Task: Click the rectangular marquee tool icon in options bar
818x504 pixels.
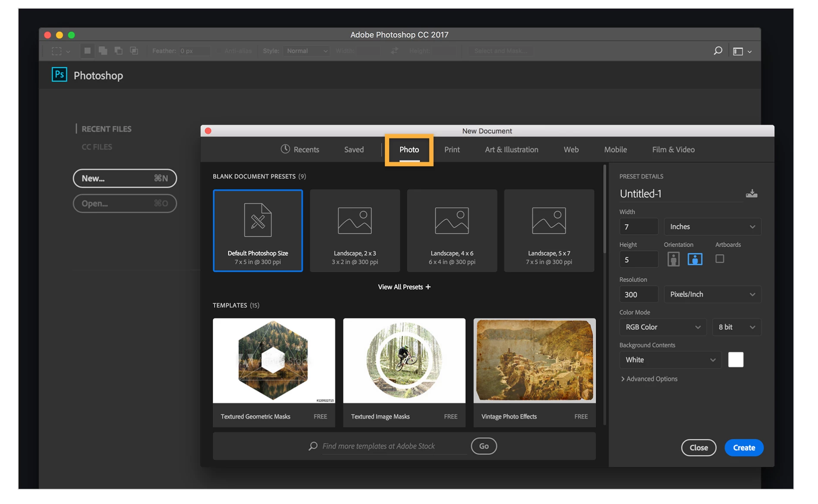Action: (x=57, y=51)
